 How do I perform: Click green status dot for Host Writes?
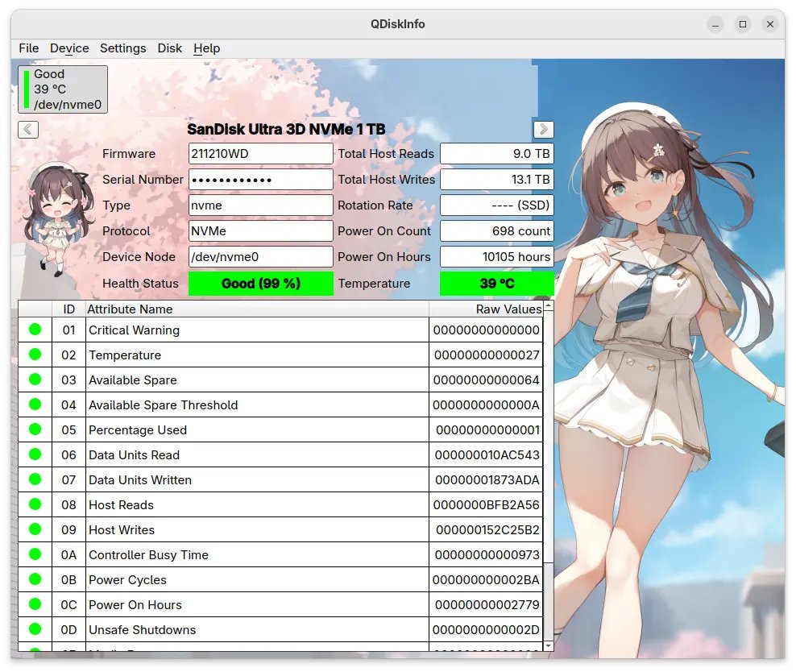pyautogui.click(x=35, y=529)
